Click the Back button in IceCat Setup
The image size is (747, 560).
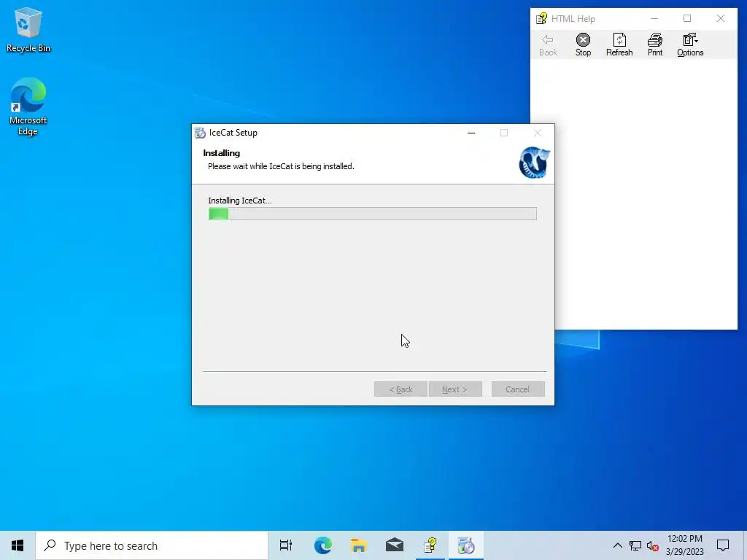[x=400, y=389]
